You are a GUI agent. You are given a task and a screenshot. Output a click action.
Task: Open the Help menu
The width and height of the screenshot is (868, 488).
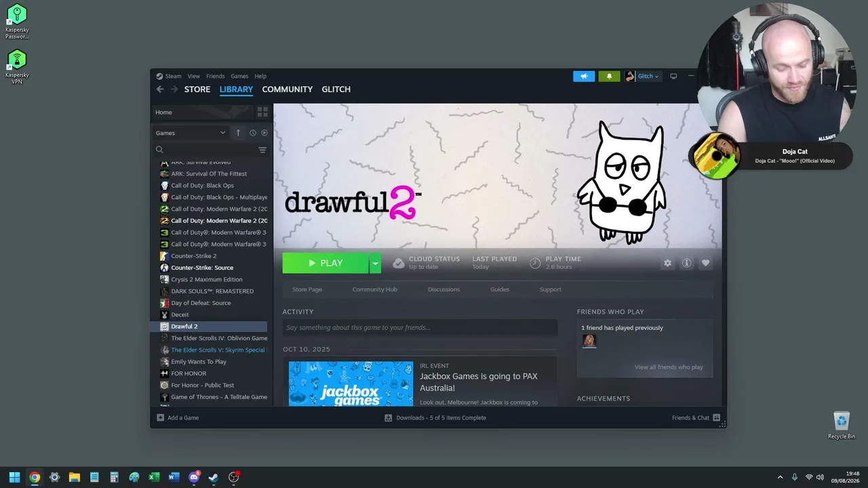point(260,77)
